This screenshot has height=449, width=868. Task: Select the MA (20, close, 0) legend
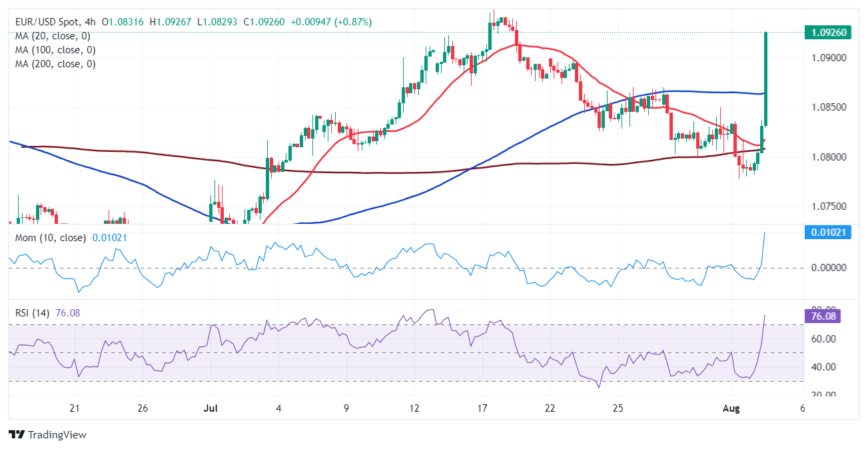click(53, 36)
